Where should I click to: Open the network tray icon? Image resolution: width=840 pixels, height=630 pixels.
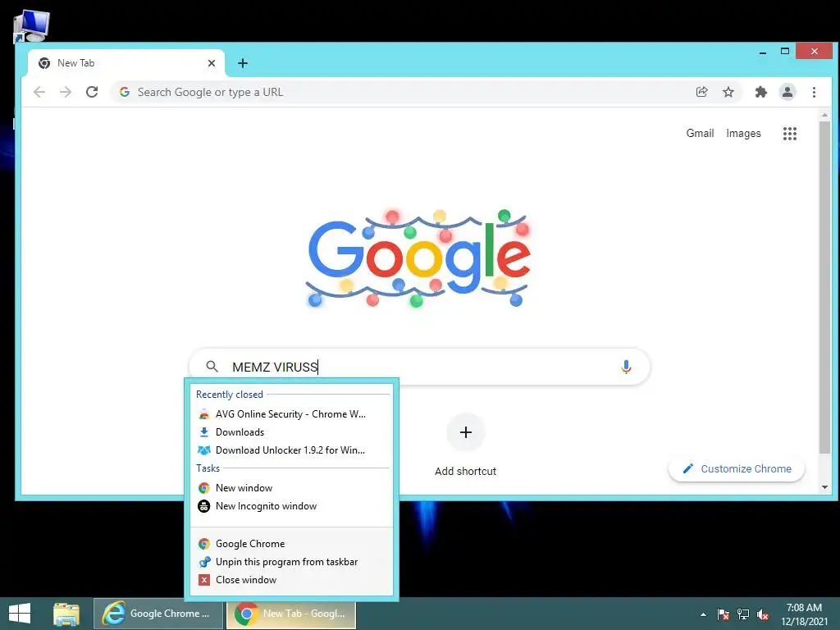click(x=743, y=614)
